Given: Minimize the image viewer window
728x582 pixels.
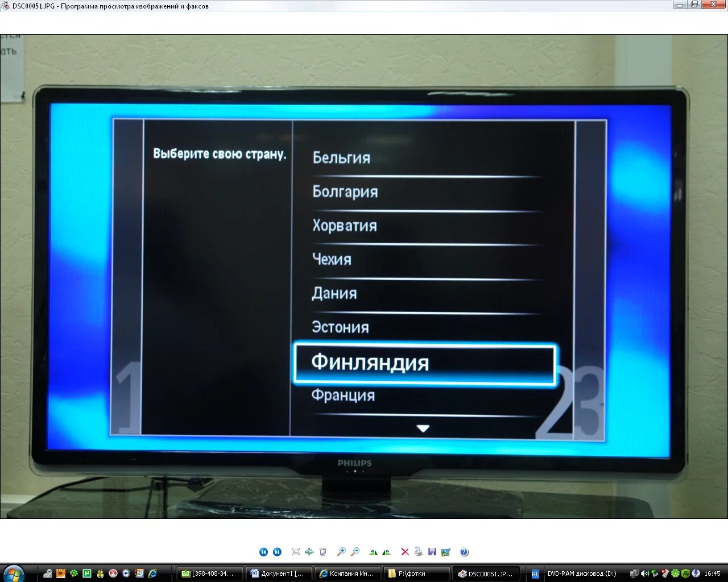Looking at the screenshot, I should click(680, 5).
